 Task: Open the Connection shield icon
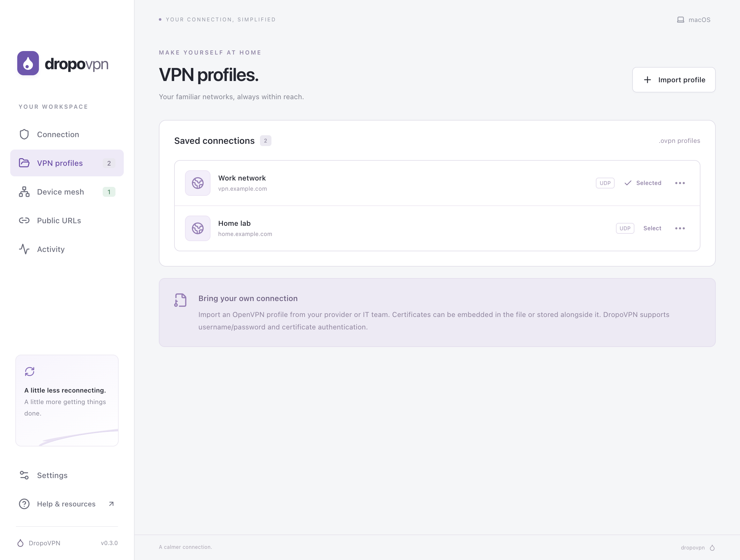[x=24, y=135]
